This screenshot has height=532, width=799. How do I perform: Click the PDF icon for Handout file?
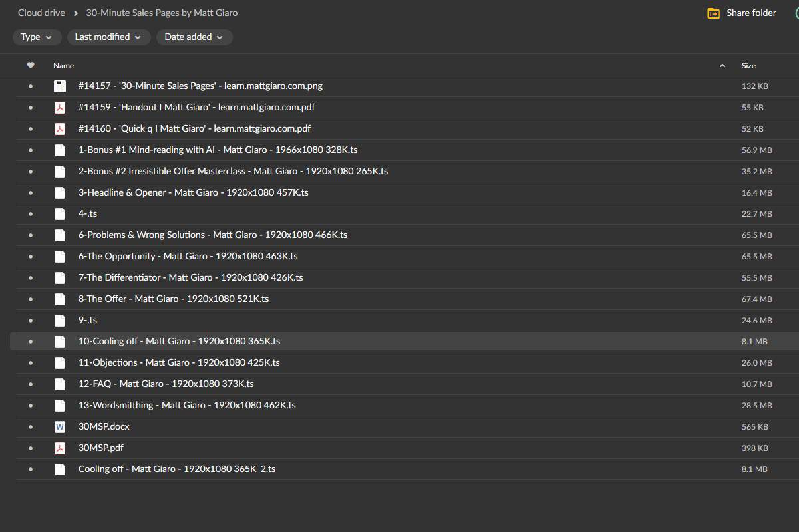click(x=60, y=107)
